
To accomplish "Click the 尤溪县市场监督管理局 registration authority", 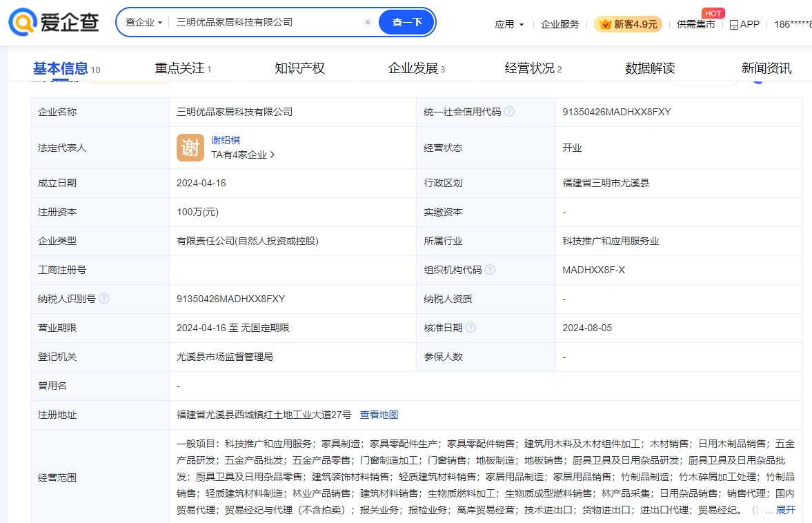I will [225, 357].
